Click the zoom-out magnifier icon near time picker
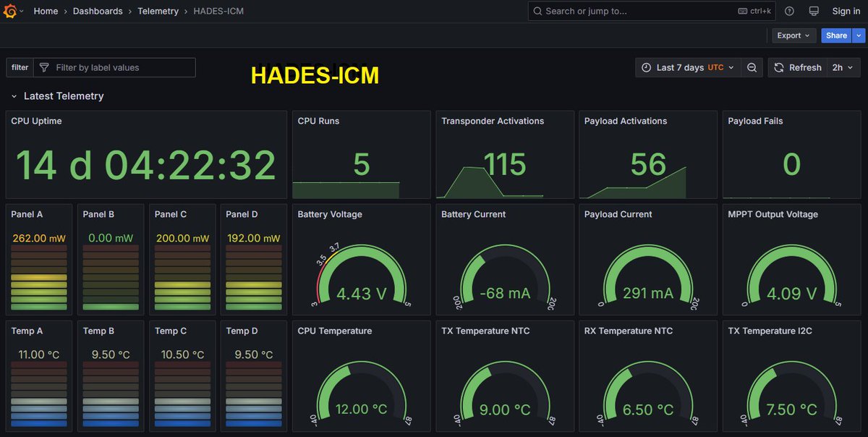Viewport: 868px width, 437px height. point(752,67)
